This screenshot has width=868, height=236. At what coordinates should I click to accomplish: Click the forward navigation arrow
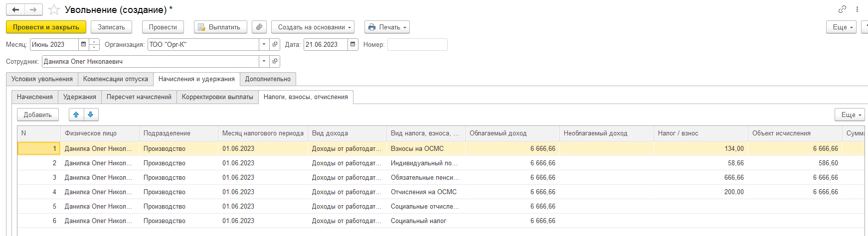[x=33, y=9]
